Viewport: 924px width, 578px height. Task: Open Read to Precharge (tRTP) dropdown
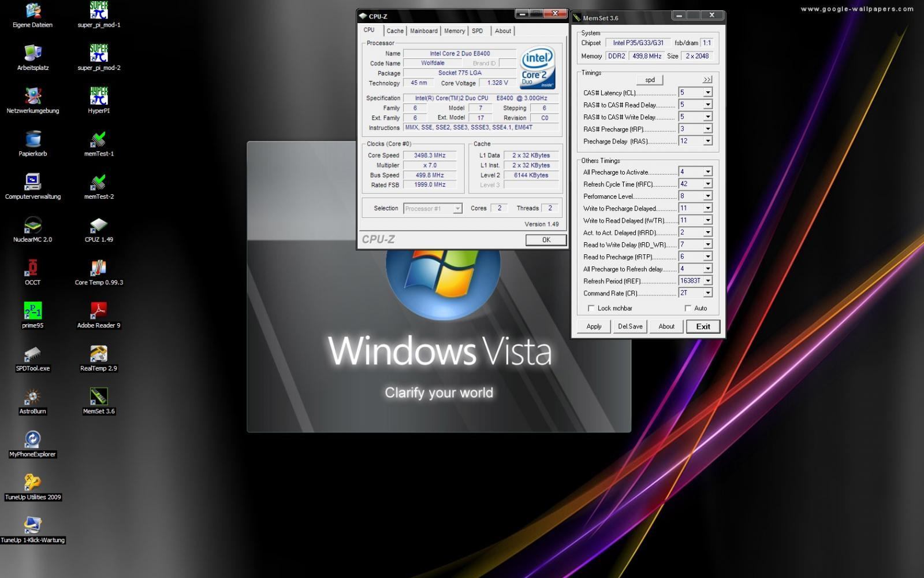click(707, 257)
